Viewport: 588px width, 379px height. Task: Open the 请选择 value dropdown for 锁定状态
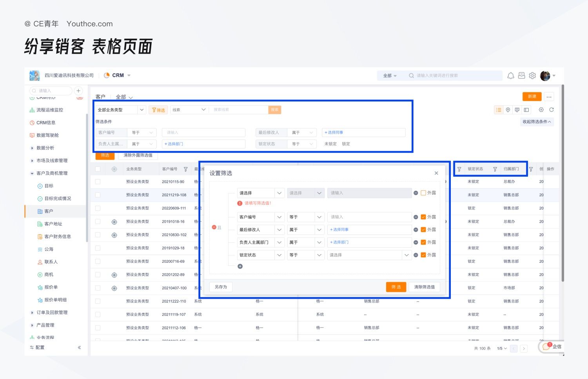pos(369,255)
